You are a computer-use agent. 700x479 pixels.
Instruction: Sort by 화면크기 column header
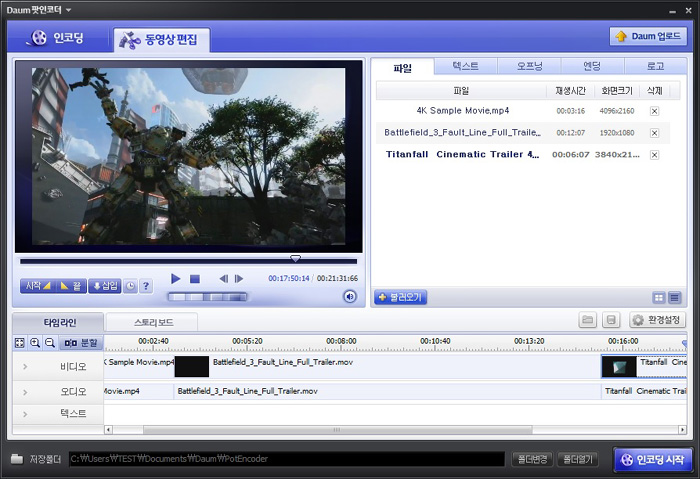tap(617, 91)
